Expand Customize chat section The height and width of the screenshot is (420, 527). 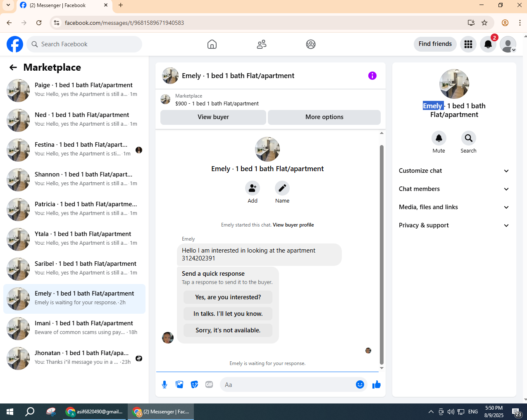point(454,171)
